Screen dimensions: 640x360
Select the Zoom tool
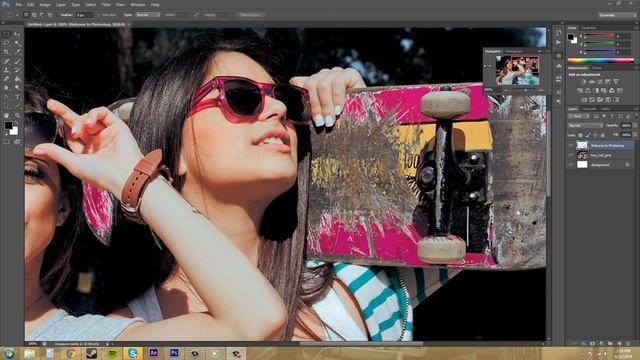pos(17,116)
